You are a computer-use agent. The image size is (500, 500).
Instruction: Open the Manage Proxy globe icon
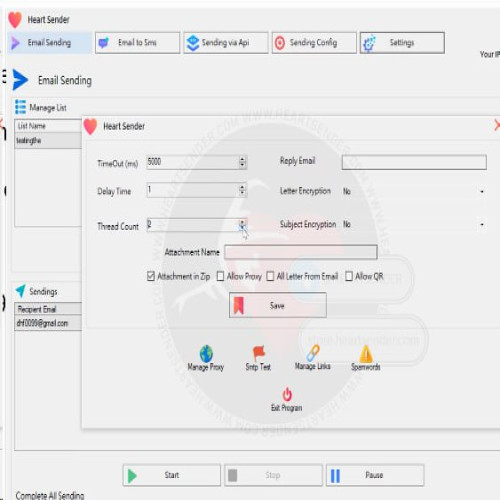tap(206, 353)
